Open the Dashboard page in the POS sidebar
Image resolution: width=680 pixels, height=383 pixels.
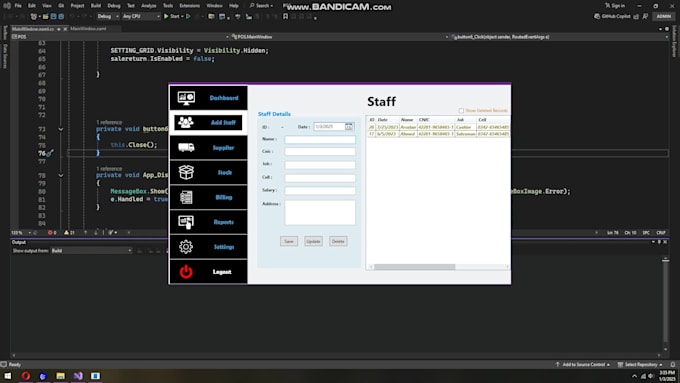pyautogui.click(x=209, y=98)
